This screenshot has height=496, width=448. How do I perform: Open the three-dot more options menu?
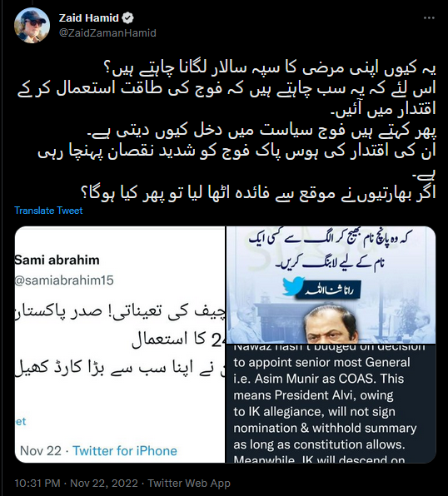click(x=430, y=18)
